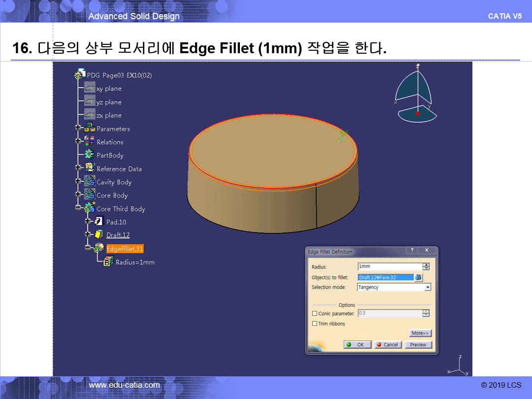Click the Draft.12 feature icon

tap(99, 234)
